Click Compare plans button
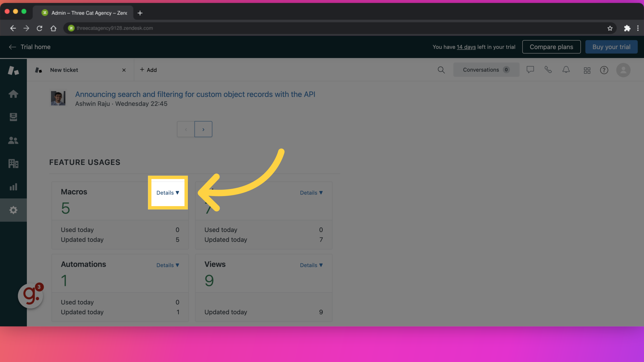This screenshot has width=644, height=362. [x=551, y=46]
